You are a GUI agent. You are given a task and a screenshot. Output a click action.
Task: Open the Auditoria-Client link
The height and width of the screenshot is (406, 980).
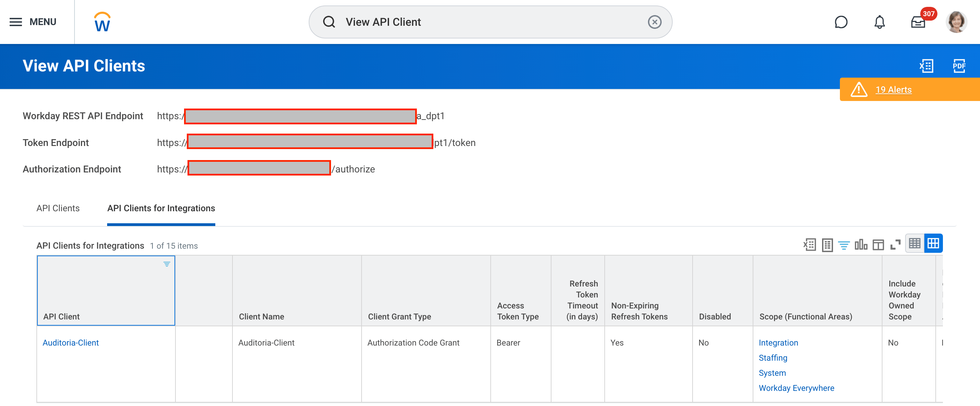70,342
